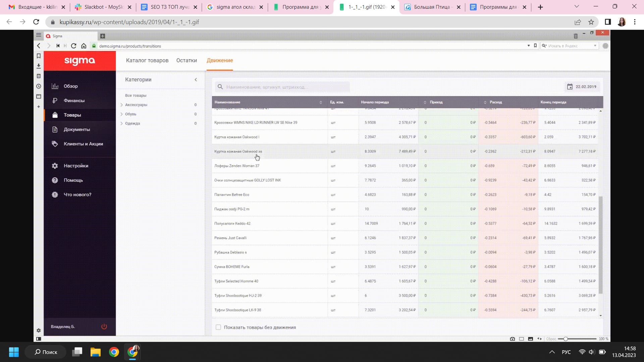
Task: Click Владелец Б. user name
Action: click(63, 326)
